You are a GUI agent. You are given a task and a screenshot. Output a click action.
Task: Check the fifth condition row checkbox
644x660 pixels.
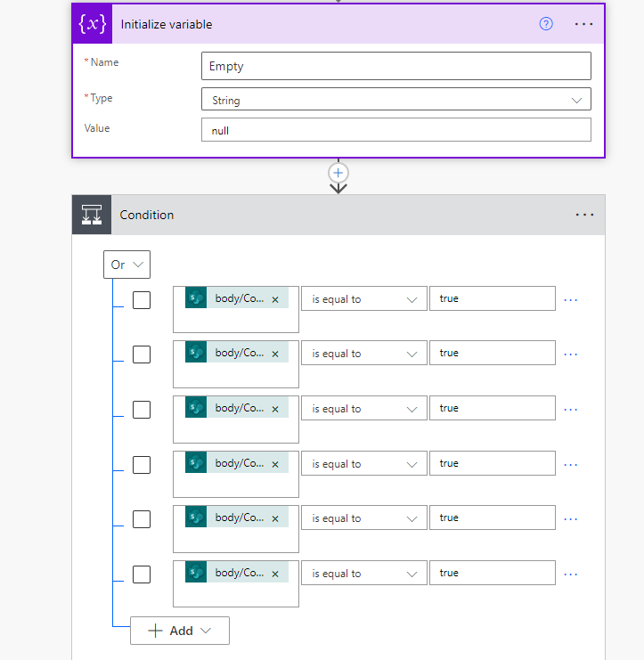pyautogui.click(x=142, y=519)
